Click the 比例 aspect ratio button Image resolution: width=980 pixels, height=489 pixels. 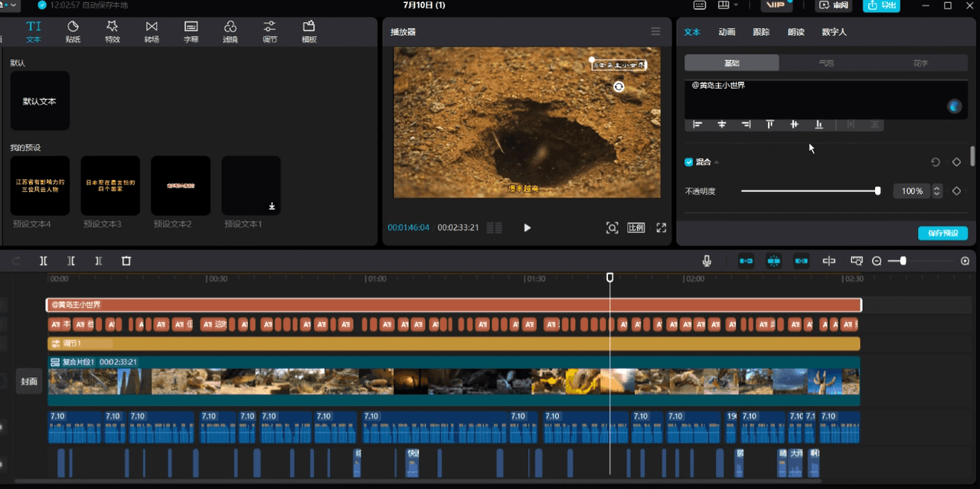tap(636, 227)
